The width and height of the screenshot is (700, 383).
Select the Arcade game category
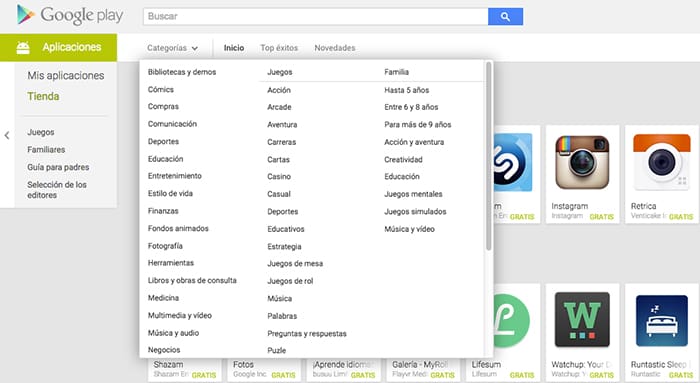pyautogui.click(x=279, y=107)
